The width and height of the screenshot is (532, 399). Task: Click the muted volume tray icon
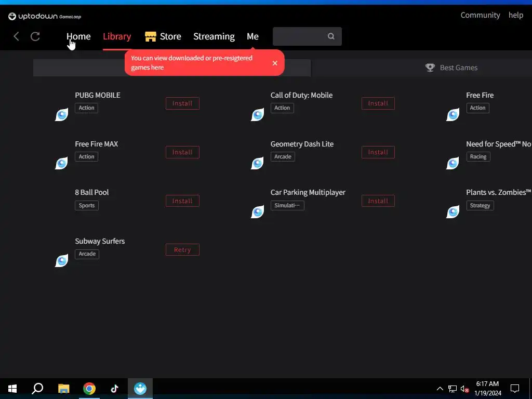[464, 389]
